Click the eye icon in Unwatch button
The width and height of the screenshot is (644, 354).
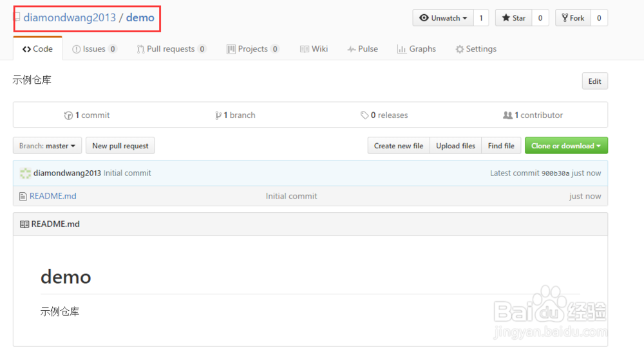(x=424, y=17)
